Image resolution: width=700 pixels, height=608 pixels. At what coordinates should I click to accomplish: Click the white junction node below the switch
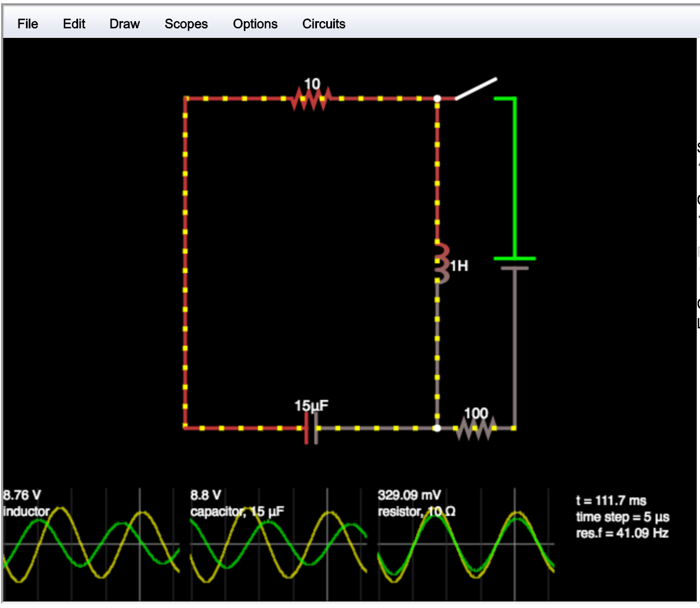(437, 99)
